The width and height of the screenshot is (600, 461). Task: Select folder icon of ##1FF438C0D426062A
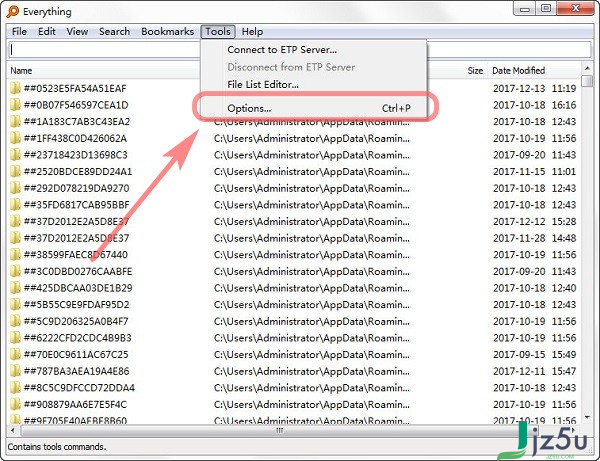(15, 138)
